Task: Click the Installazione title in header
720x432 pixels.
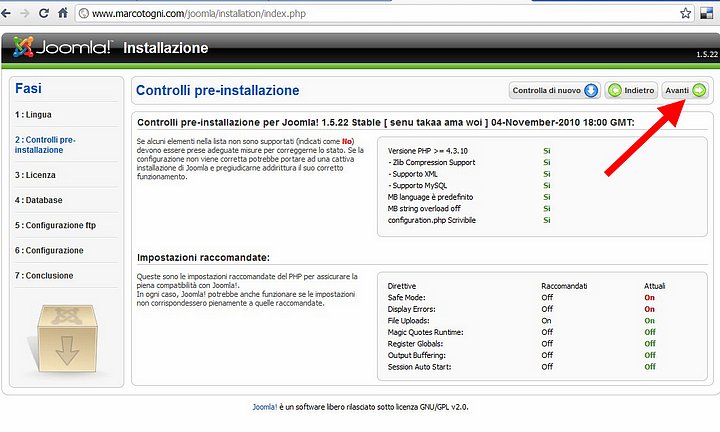Action: click(166, 48)
